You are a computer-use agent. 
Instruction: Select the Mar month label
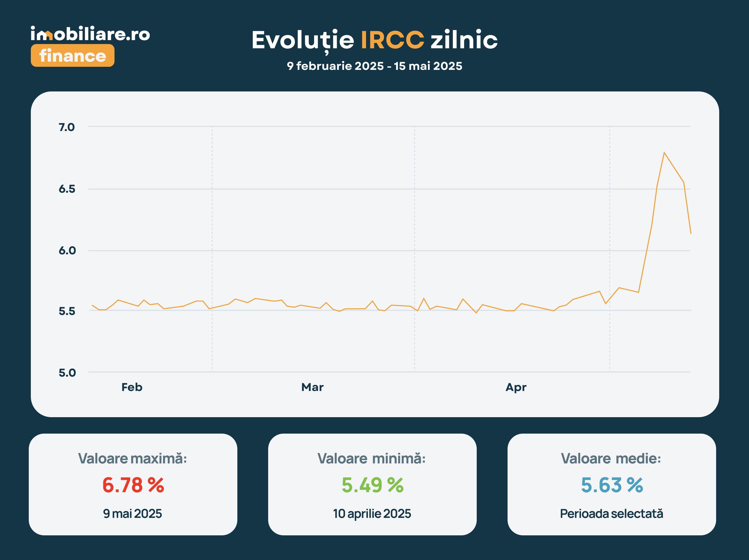click(312, 387)
